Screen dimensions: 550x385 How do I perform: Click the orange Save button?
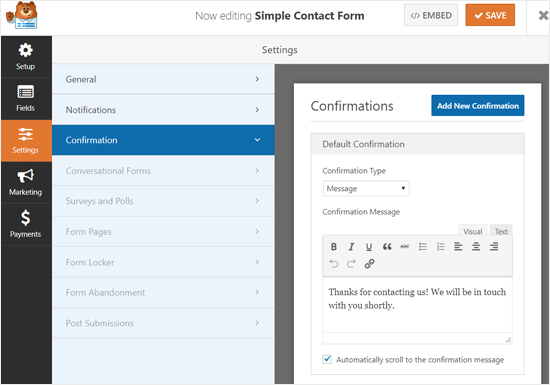pyautogui.click(x=490, y=15)
